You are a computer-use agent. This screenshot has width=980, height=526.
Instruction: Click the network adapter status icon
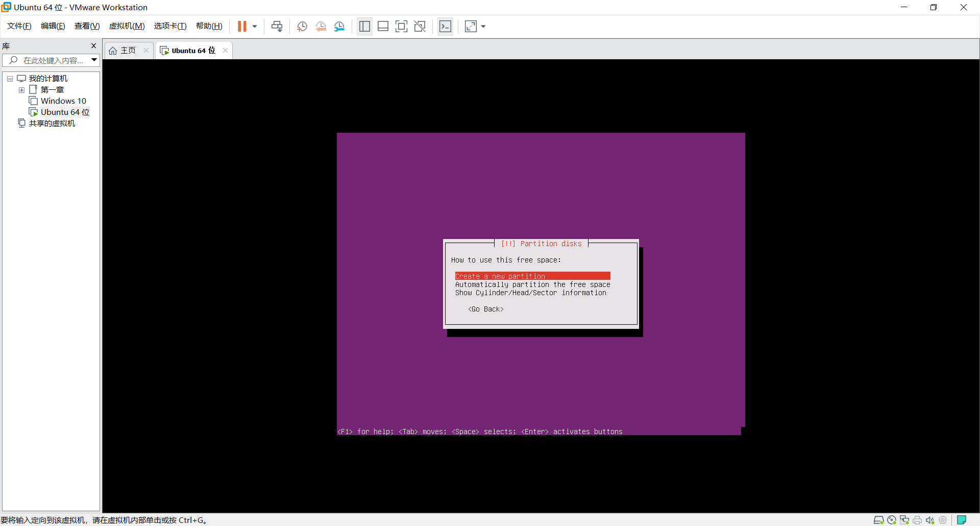pyautogui.click(x=904, y=520)
